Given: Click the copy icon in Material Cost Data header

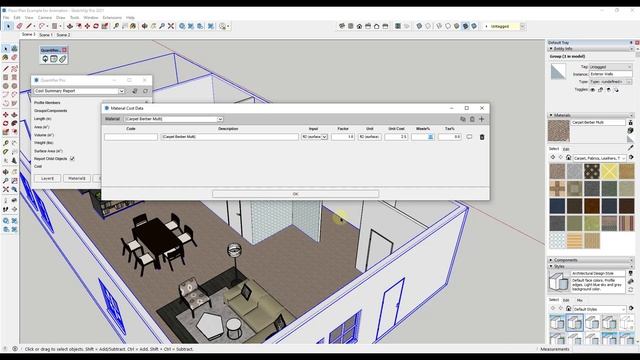Looking at the screenshot, I should point(463,119).
